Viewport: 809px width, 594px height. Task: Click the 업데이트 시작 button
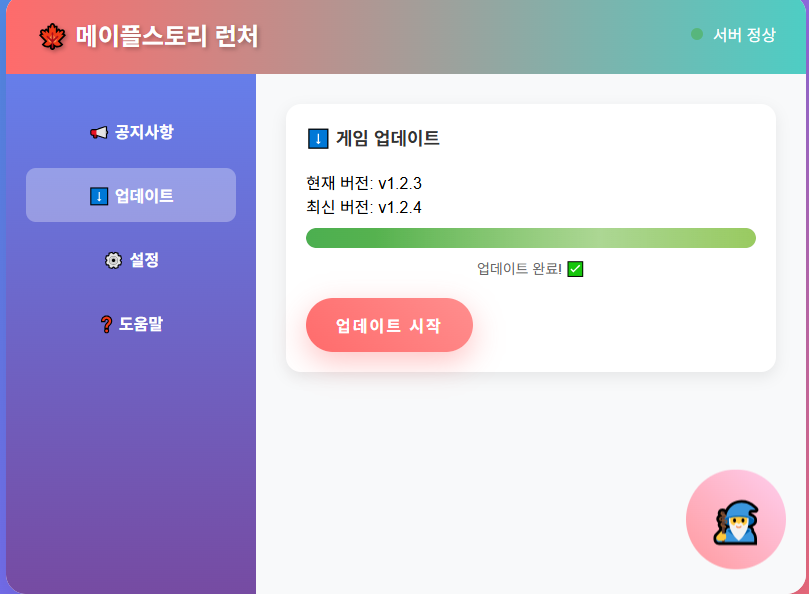click(389, 325)
